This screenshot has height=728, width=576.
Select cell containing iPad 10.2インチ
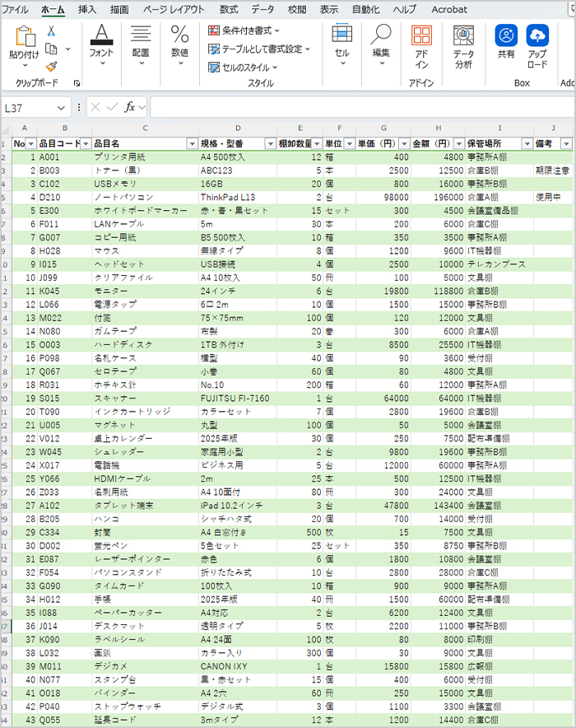pos(238,506)
